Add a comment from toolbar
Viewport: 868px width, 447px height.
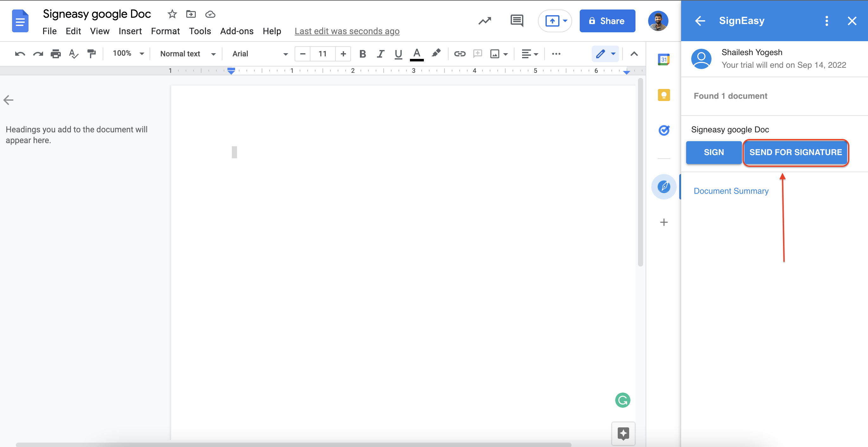[x=477, y=54]
